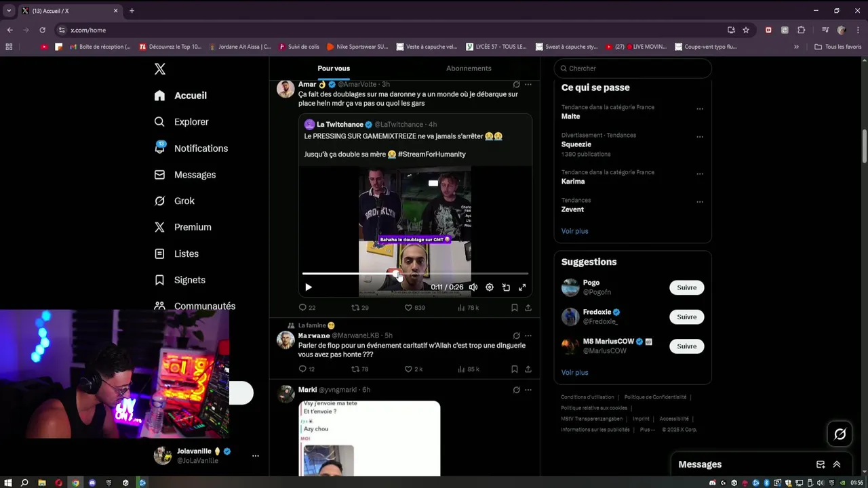Open the #StreamForHumanity hashtag
This screenshot has width=868, height=488.
click(x=432, y=155)
